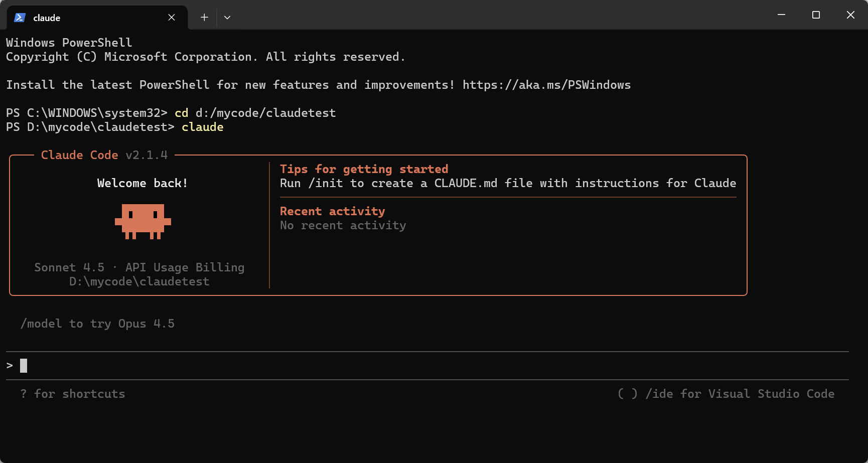
Task: Toggle the shortcuts hint by clicking ? for shortcuts
Action: pyautogui.click(x=73, y=394)
